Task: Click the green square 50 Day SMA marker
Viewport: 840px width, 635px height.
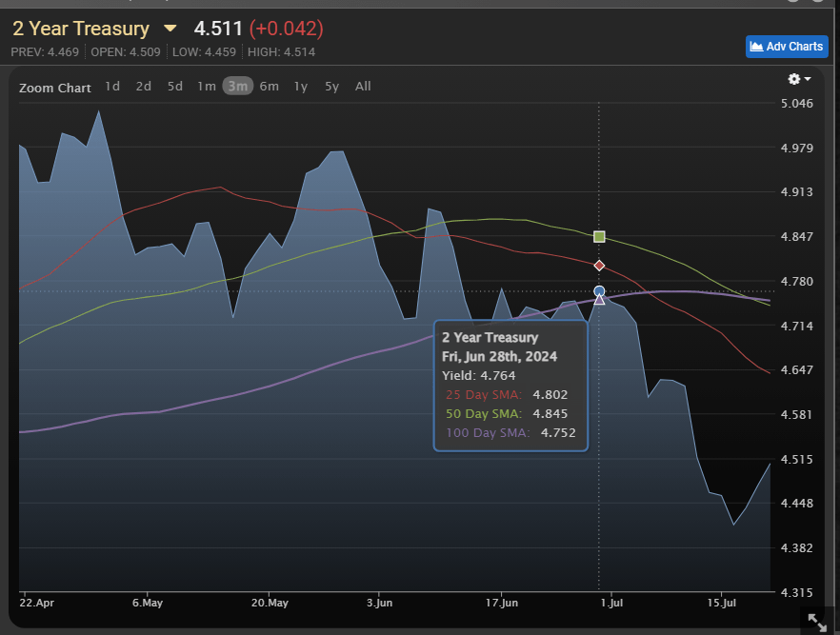Action: (x=599, y=236)
